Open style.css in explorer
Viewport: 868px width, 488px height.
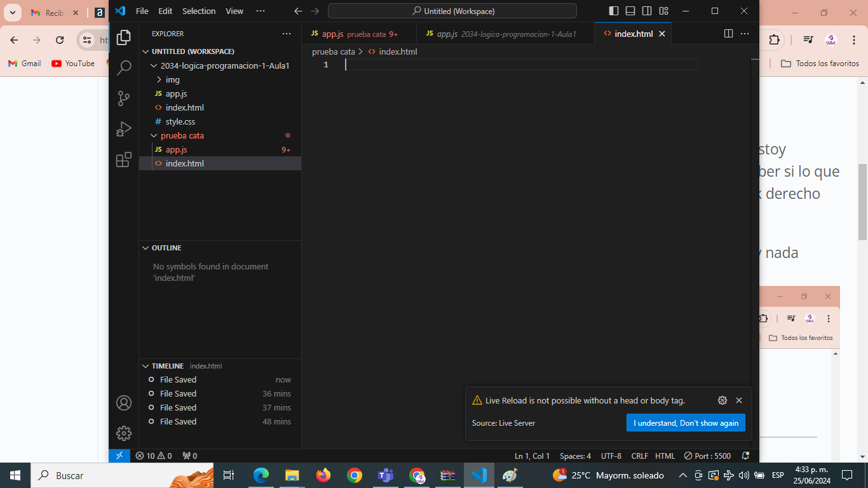[x=220, y=121]
